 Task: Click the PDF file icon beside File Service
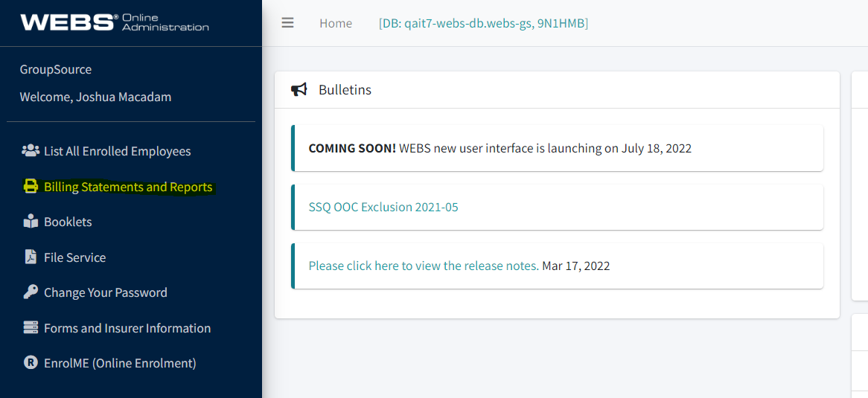pyautogui.click(x=31, y=257)
